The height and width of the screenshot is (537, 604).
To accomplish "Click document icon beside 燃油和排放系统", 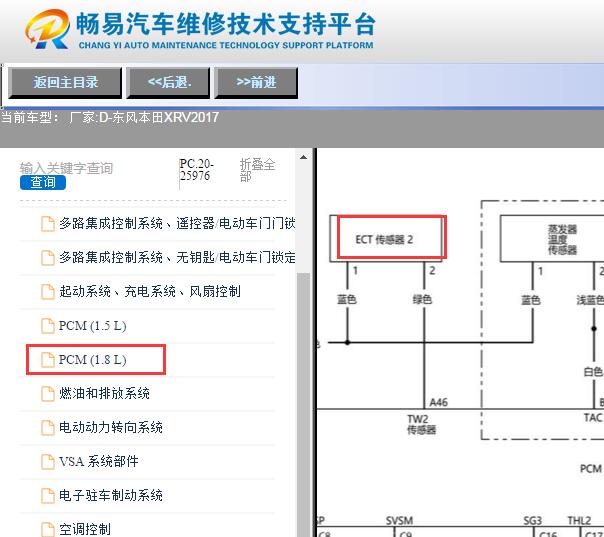I will (48, 393).
